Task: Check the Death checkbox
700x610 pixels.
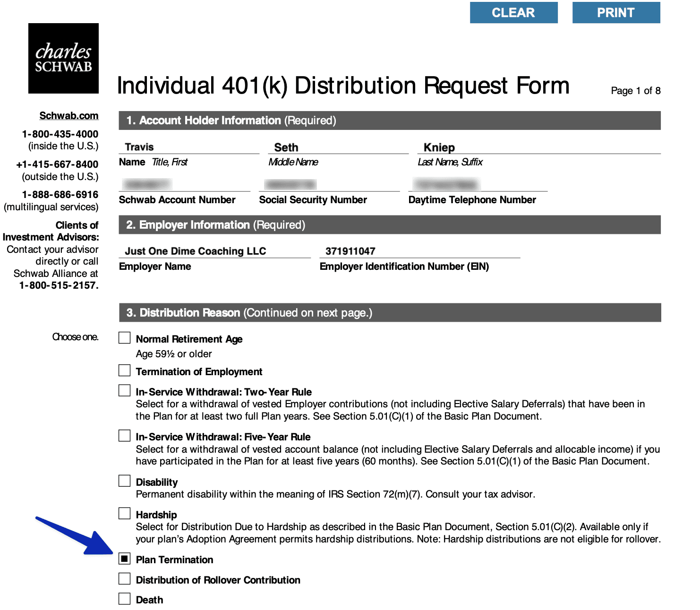Action: 124,599
